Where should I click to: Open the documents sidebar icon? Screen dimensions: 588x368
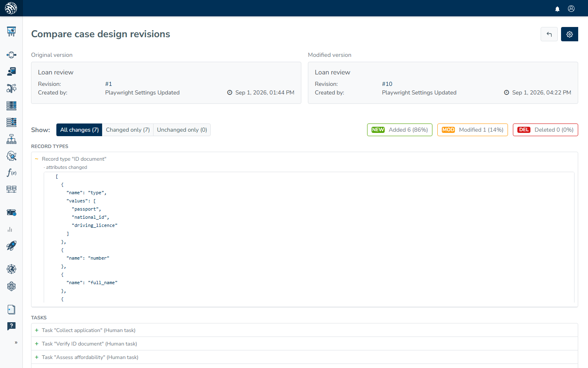pos(11,310)
